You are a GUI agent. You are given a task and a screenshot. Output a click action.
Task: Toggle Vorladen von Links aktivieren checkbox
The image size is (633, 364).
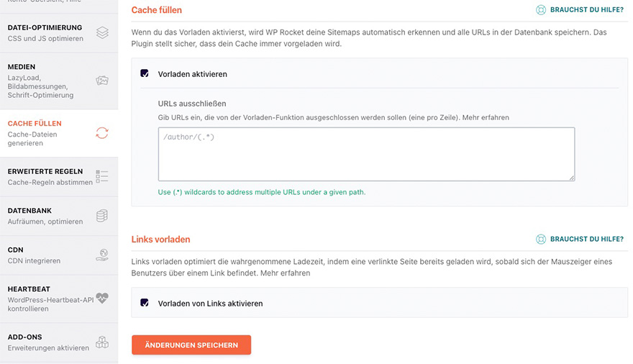[x=145, y=303]
